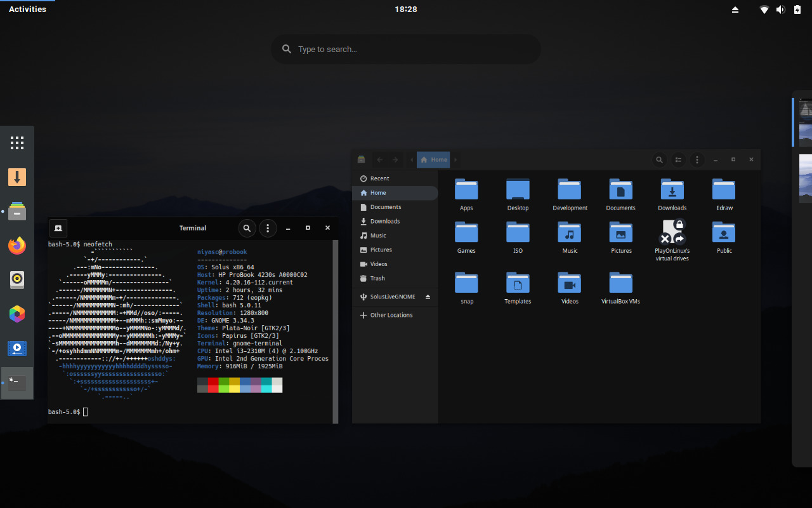Eject the SolusLiveGNOME drive
Screen dimensions: 812x508
click(x=429, y=296)
